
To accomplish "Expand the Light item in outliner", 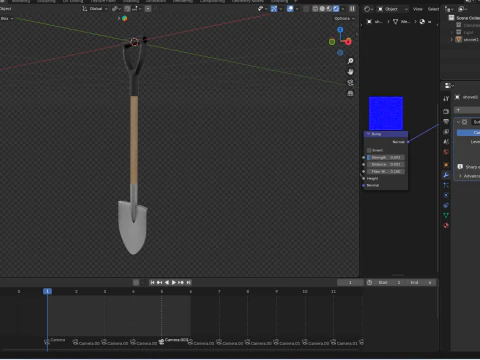I will (x=452, y=32).
